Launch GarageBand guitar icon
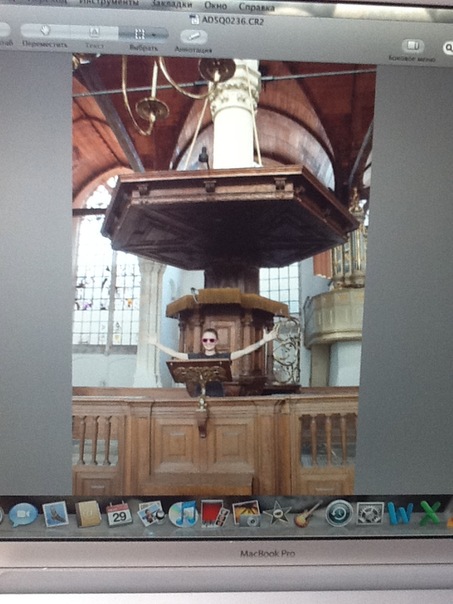Viewport: 453px width, 604px height. 308,513
